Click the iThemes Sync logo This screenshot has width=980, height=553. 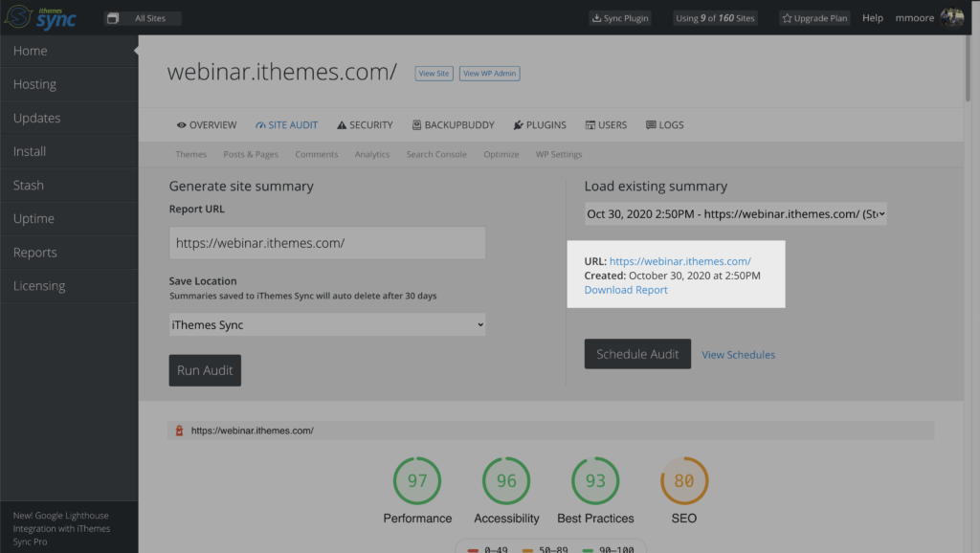pyautogui.click(x=40, y=17)
